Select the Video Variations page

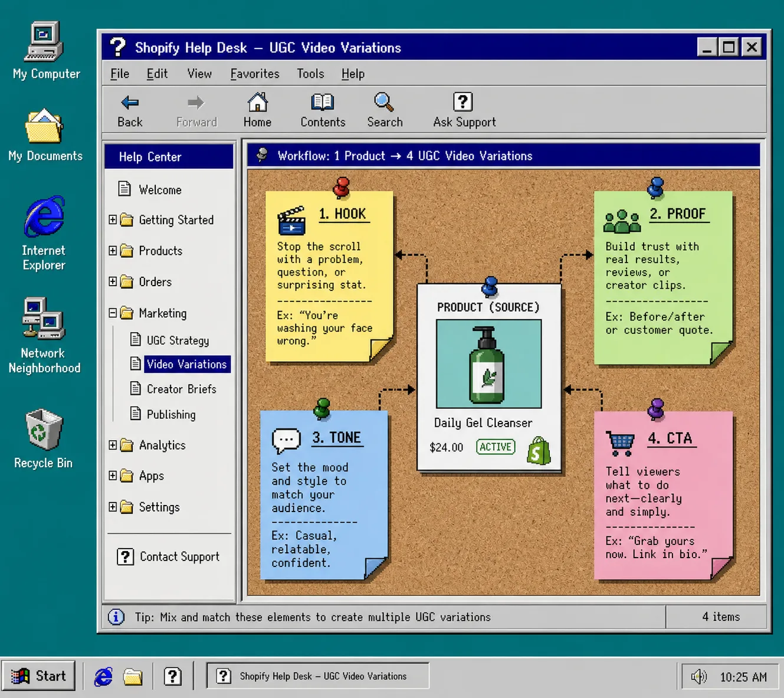(186, 364)
